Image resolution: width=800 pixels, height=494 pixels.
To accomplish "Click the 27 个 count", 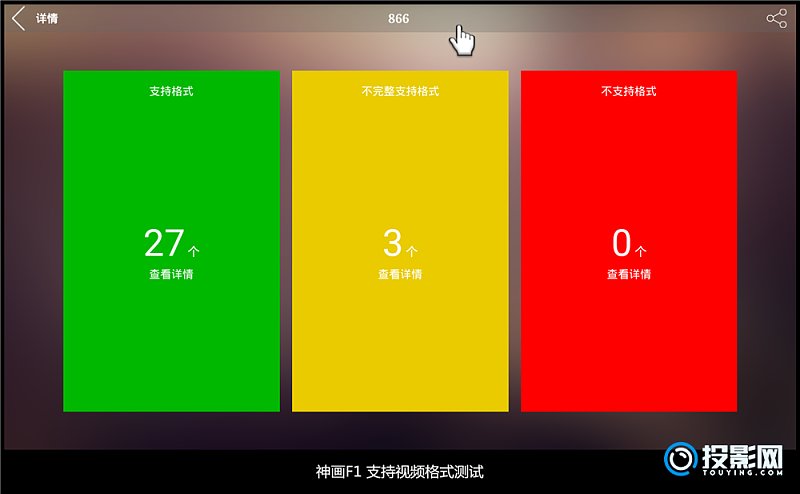I will click(x=171, y=243).
